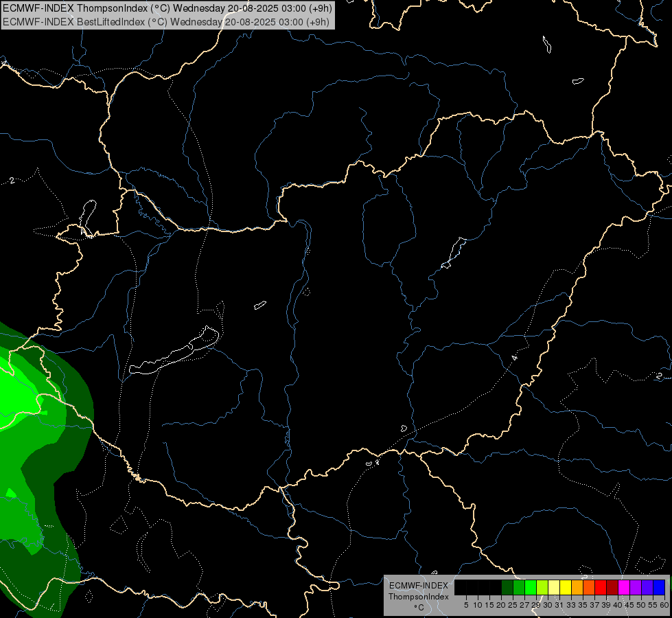This screenshot has height=618, width=672.
Task: Click legend scale value '29'
Action: coord(536,605)
